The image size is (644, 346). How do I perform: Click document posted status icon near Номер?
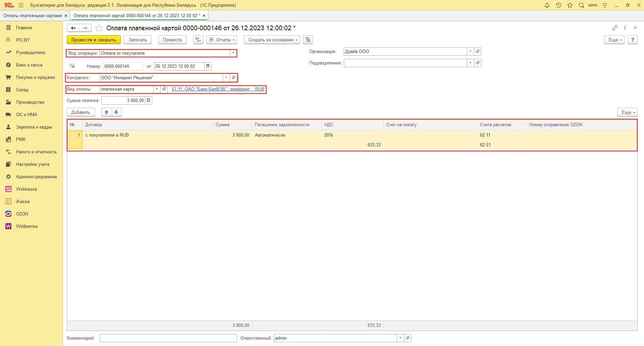72,66
